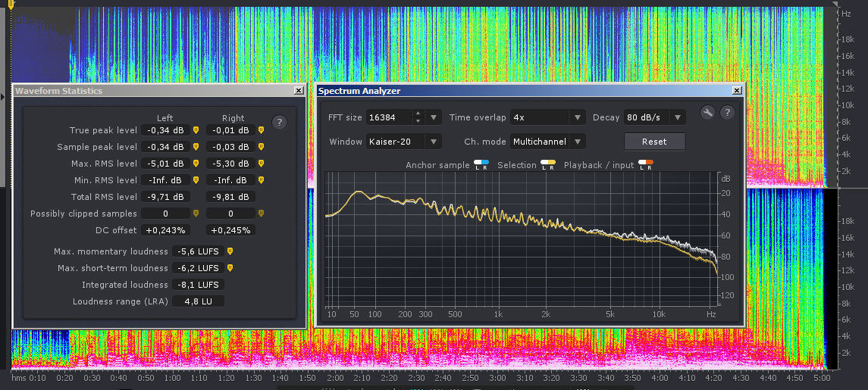Close the Spectrum Analyzer window

click(x=737, y=91)
